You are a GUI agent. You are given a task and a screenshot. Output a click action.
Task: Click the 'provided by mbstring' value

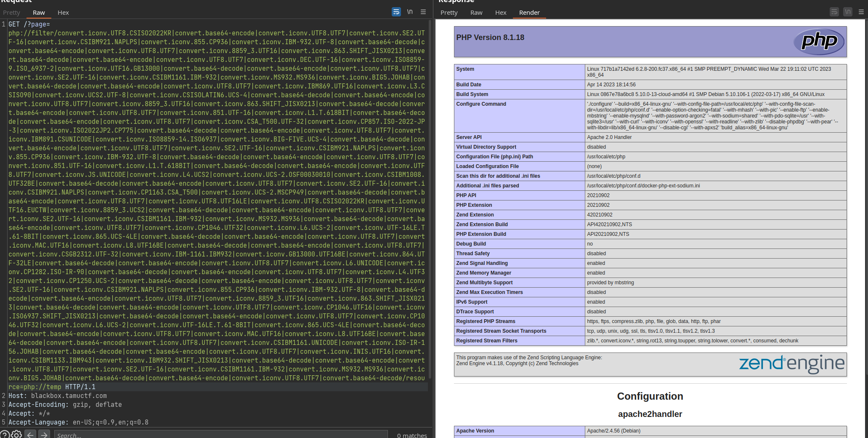coord(610,283)
